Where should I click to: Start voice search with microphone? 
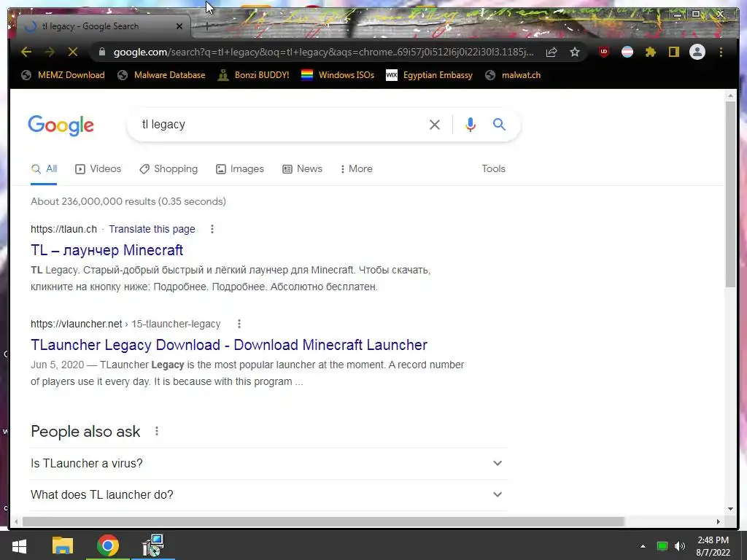[471, 125]
